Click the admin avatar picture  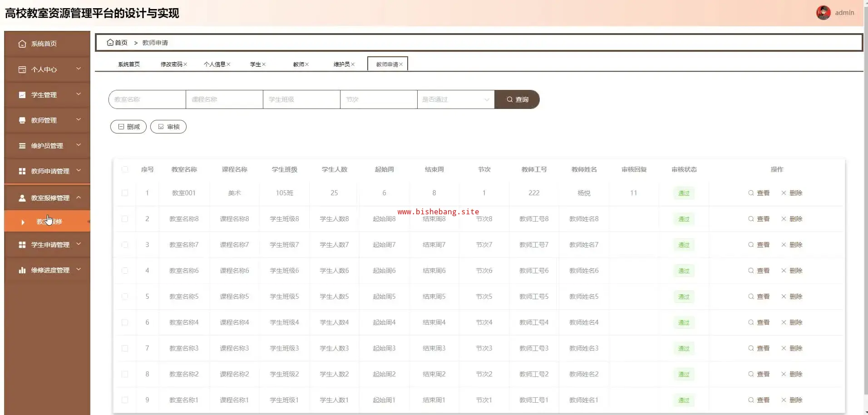click(x=823, y=13)
